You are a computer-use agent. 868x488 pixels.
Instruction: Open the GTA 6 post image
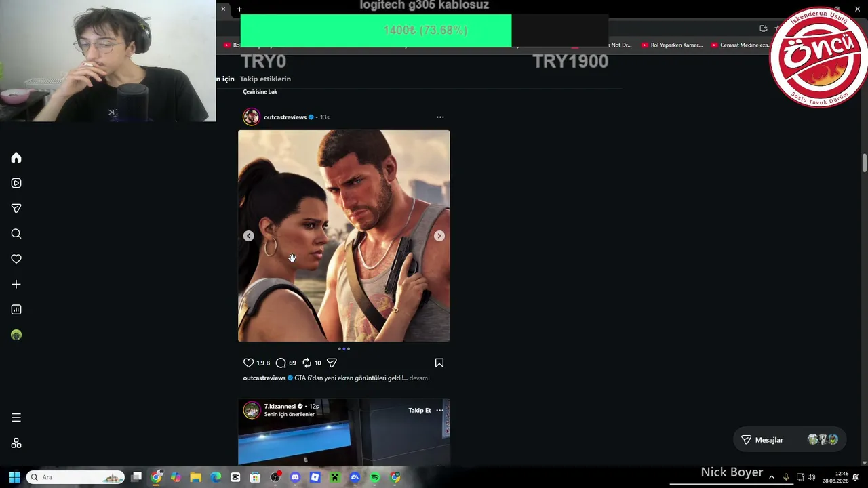coord(344,236)
